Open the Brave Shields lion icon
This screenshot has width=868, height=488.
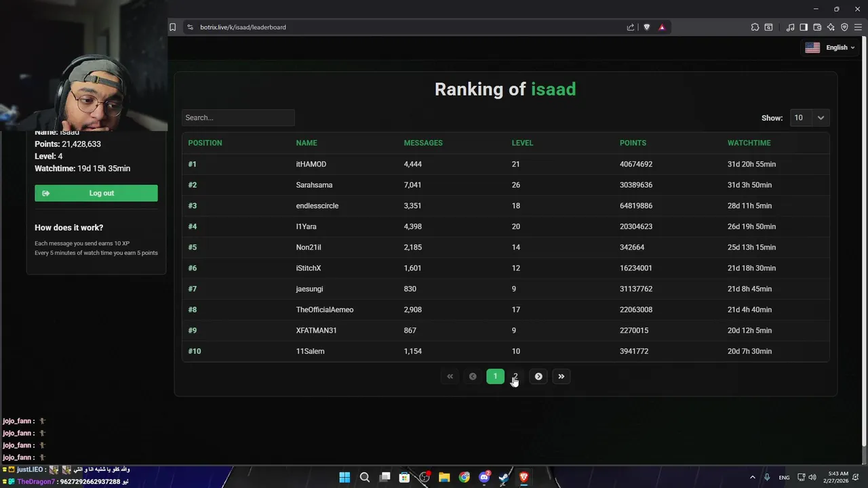click(646, 27)
